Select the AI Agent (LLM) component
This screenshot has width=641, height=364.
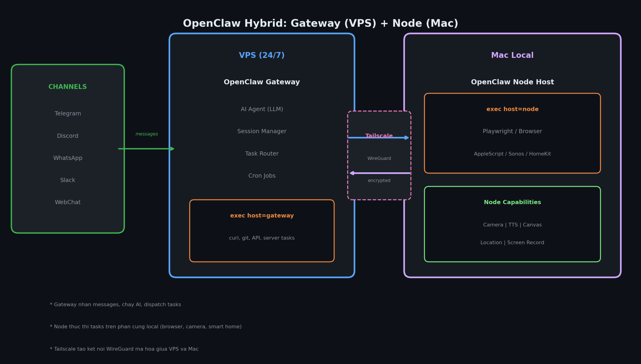tap(262, 109)
